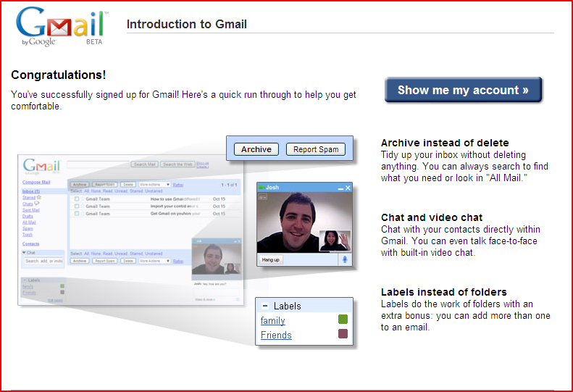Collapse the small Labels section in the preview sidebar

point(25,280)
